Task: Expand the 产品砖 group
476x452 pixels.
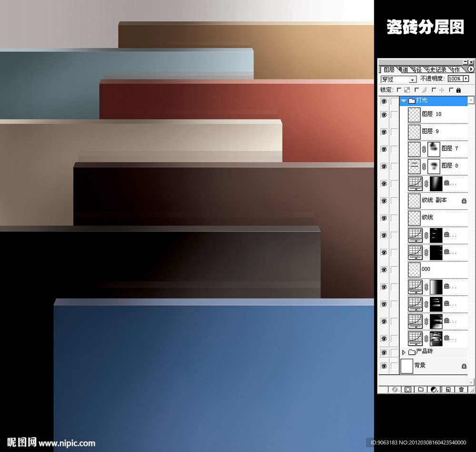Action: 403,352
